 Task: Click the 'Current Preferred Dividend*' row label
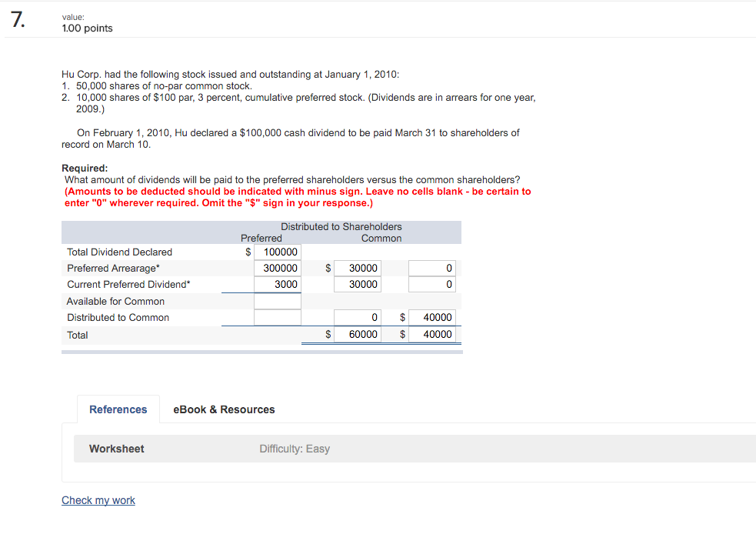[x=128, y=284]
